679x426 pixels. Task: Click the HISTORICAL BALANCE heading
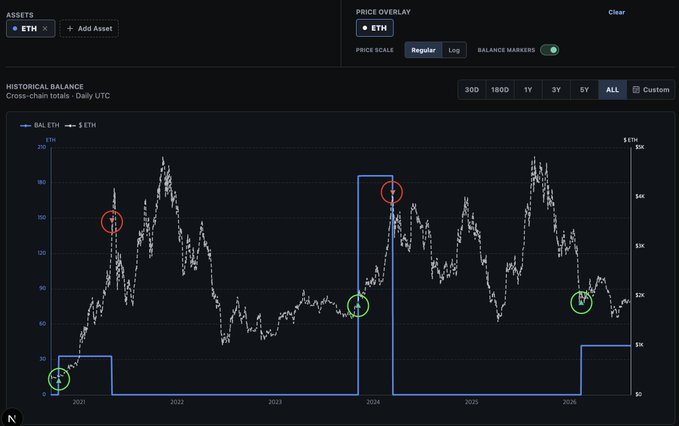pyautogui.click(x=45, y=87)
